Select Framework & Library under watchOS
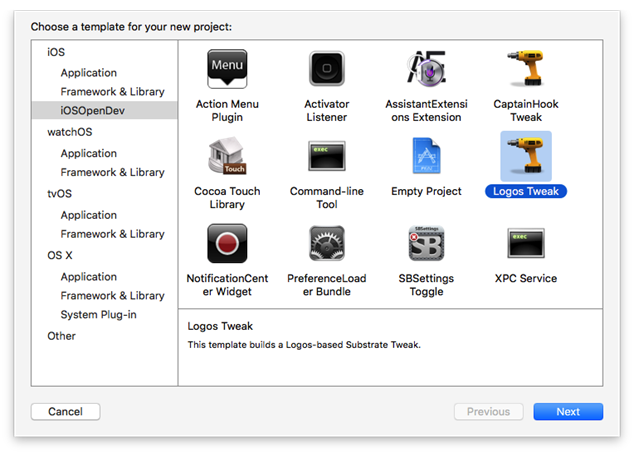 (x=112, y=172)
